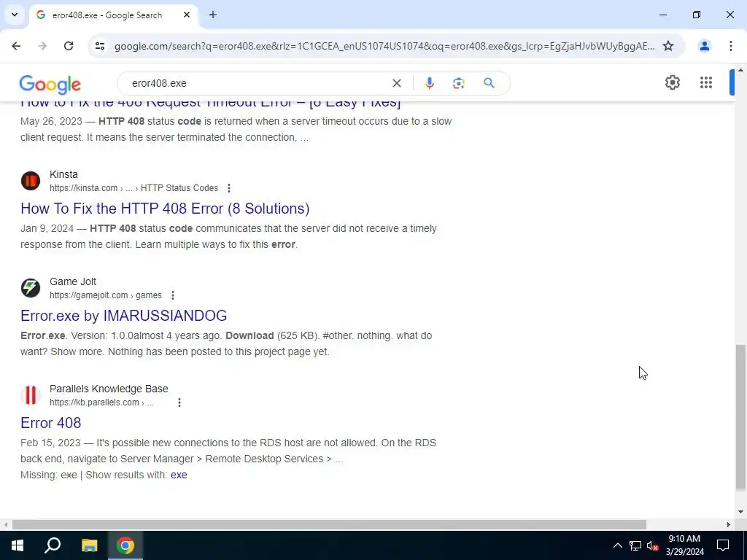This screenshot has height=560, width=747.
Task: Open Chrome three-dot menu
Action: [731, 46]
